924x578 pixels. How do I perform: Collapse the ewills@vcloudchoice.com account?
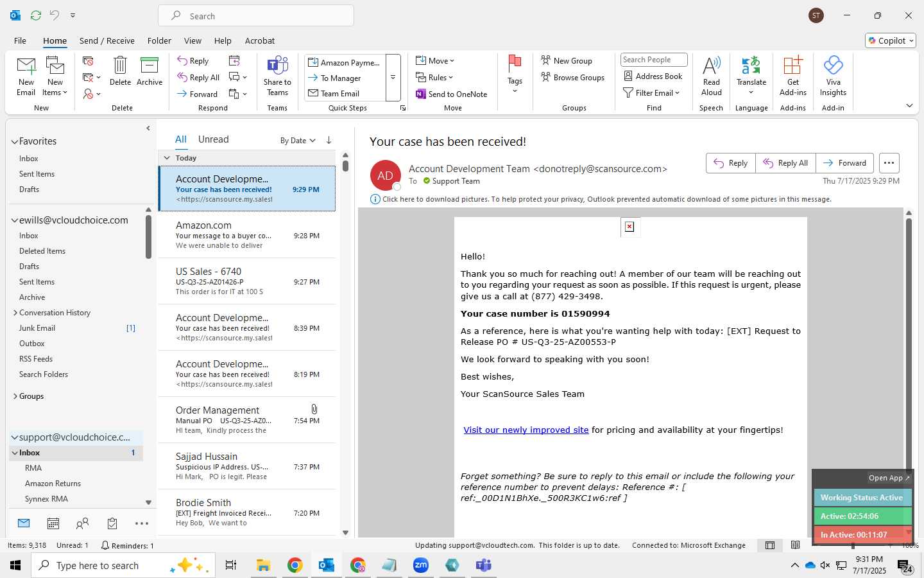point(15,220)
